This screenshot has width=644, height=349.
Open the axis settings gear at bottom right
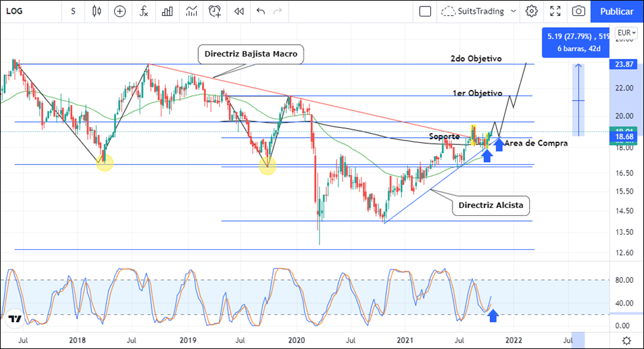[x=627, y=340]
